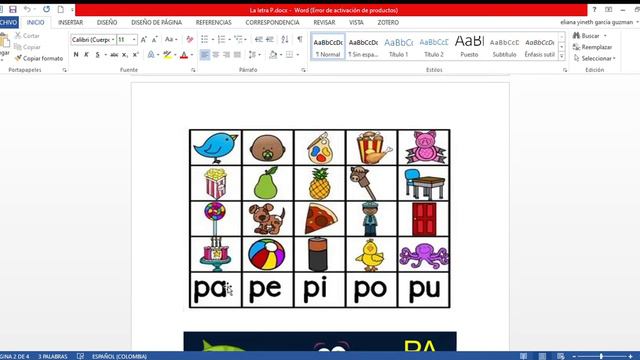
Task: Open shading paint bucket
Action: [273, 54]
